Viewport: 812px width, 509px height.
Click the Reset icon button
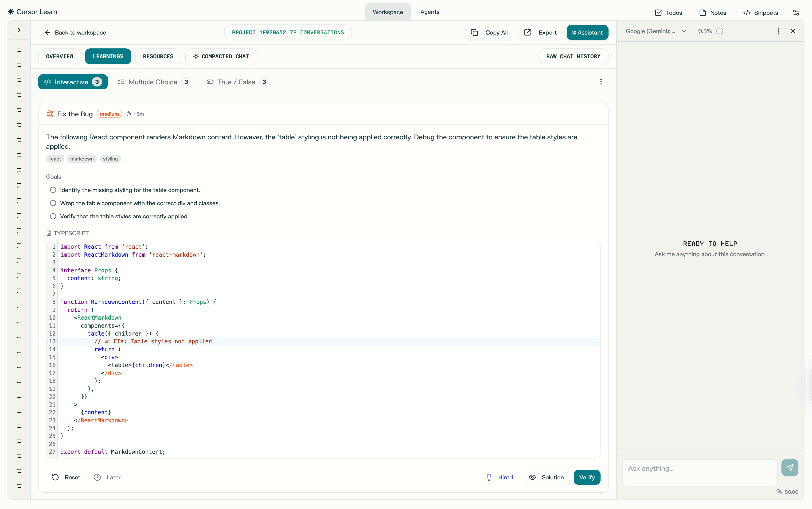[55, 477]
